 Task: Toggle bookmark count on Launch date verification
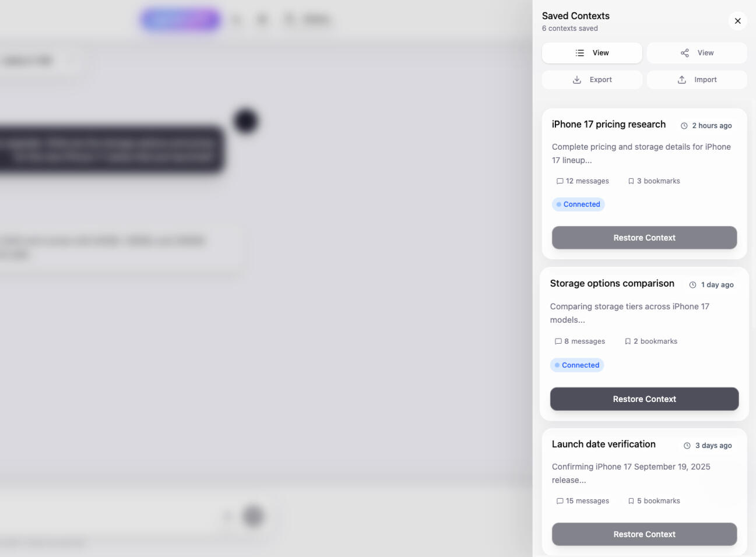[x=654, y=500]
